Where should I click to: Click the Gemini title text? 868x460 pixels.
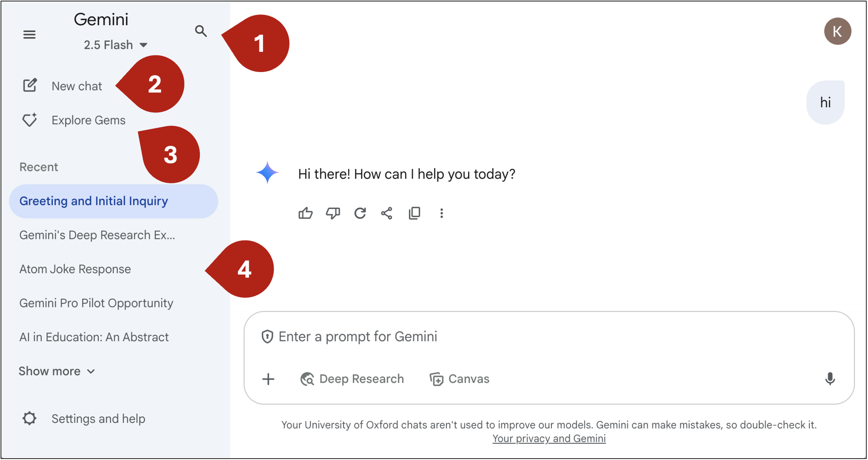(101, 19)
